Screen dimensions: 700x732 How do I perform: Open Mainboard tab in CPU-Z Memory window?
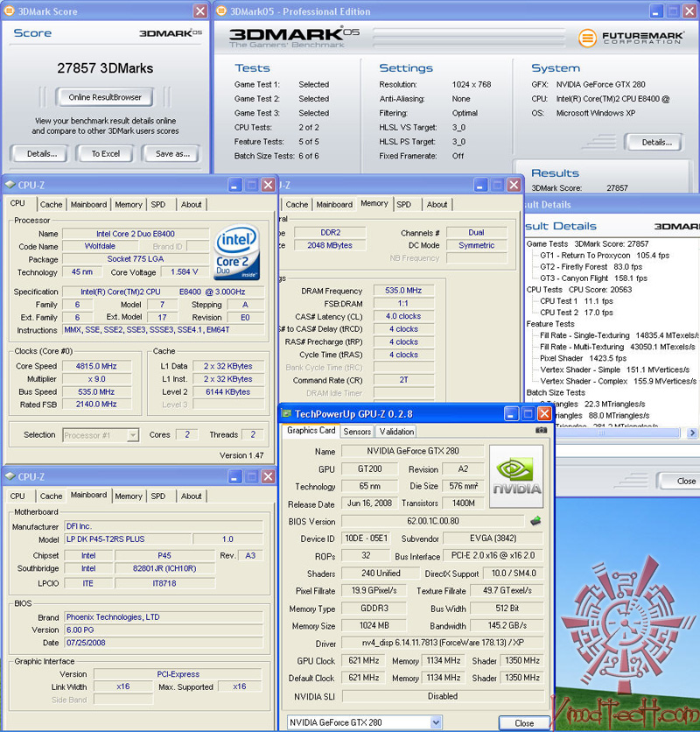[x=334, y=205]
